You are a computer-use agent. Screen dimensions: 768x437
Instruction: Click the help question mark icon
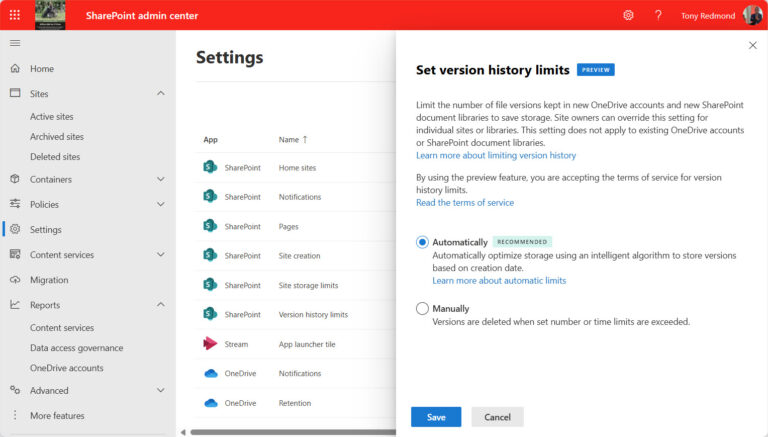tap(658, 16)
